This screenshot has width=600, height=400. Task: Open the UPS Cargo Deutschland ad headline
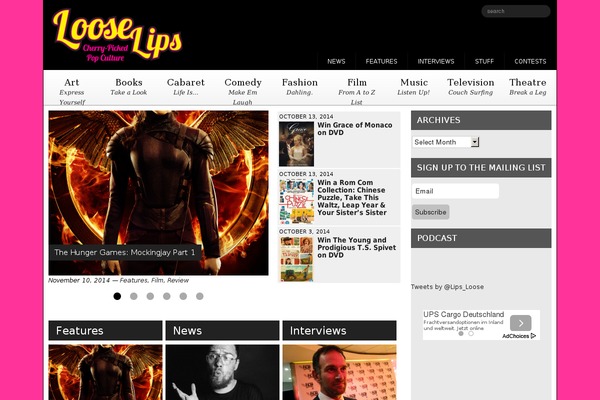[463, 314]
